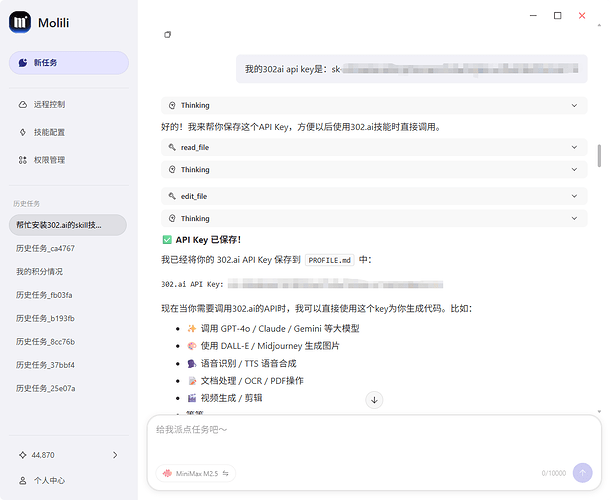This screenshot has height=500, width=611.
Task: Click the diamond icon beside 技能配置
Action: click(23, 133)
